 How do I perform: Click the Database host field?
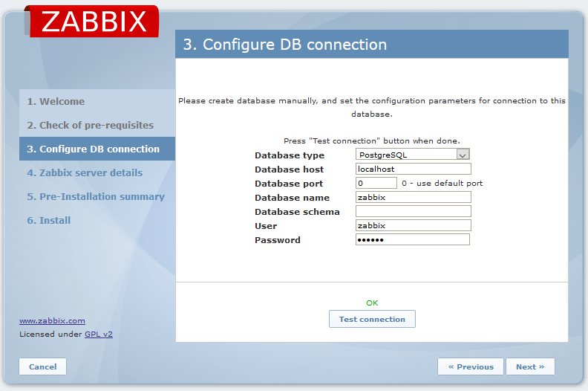click(x=413, y=169)
